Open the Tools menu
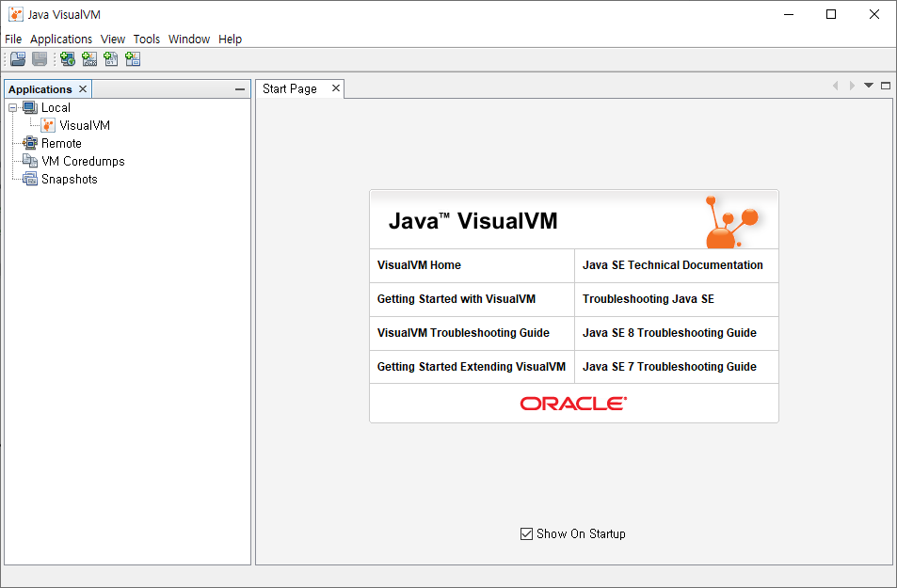The width and height of the screenshot is (897, 588). (x=147, y=39)
